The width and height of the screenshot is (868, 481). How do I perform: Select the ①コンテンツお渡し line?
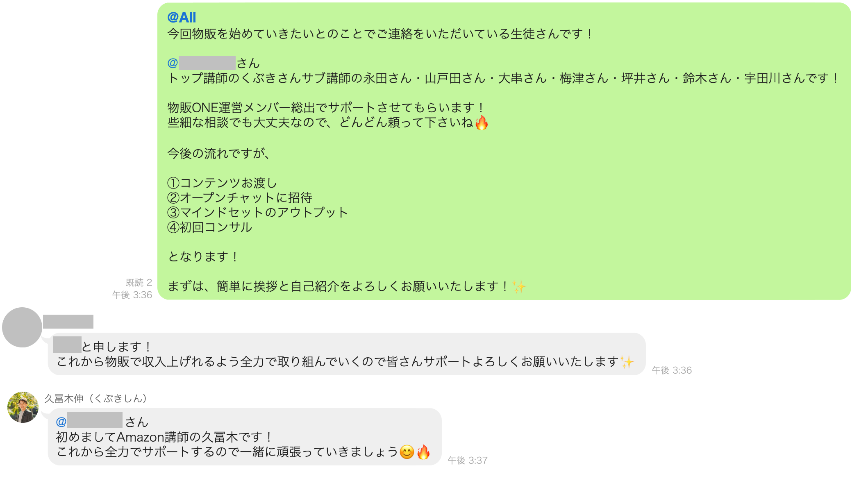(x=223, y=183)
